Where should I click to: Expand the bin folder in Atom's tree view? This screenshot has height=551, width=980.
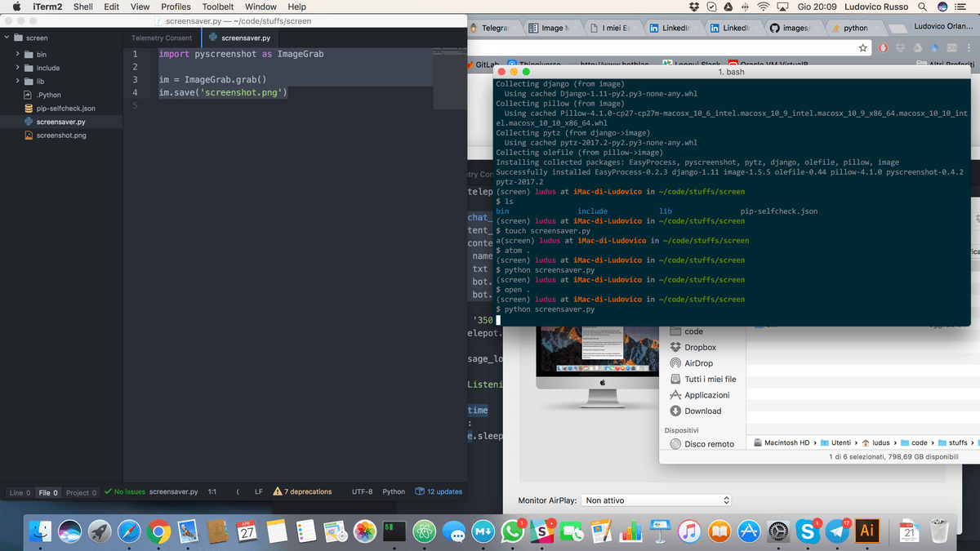click(x=16, y=52)
